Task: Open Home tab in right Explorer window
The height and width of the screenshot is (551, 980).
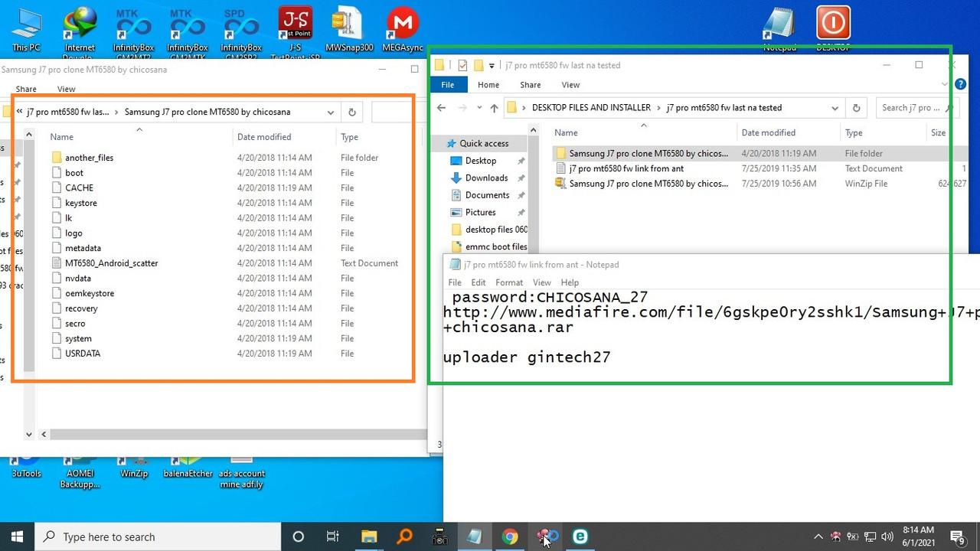Action: pyautogui.click(x=488, y=85)
